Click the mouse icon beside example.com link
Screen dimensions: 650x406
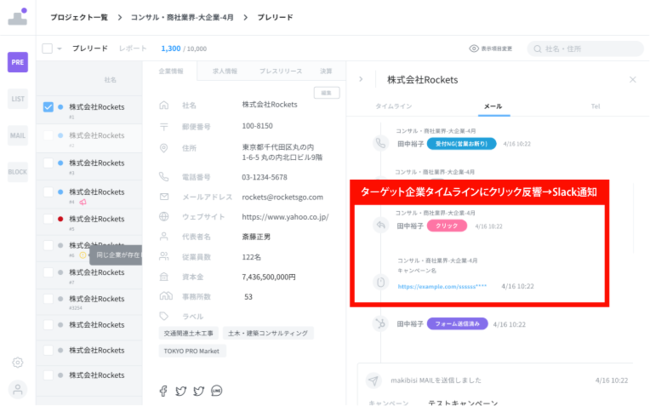point(380,282)
